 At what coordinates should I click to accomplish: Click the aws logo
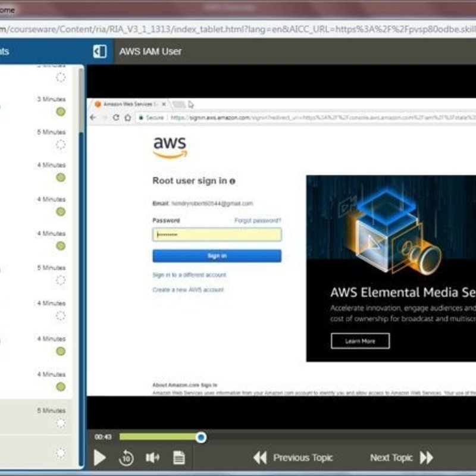(x=170, y=147)
